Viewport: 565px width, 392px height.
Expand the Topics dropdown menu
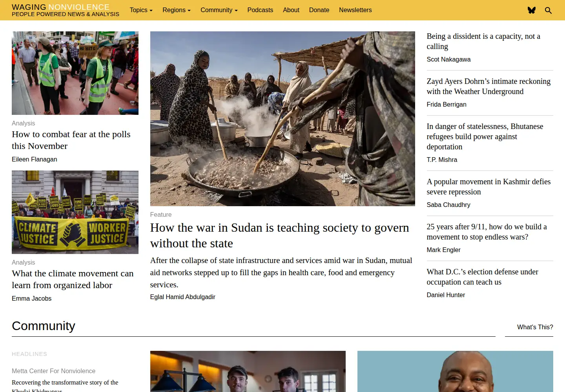click(x=141, y=10)
